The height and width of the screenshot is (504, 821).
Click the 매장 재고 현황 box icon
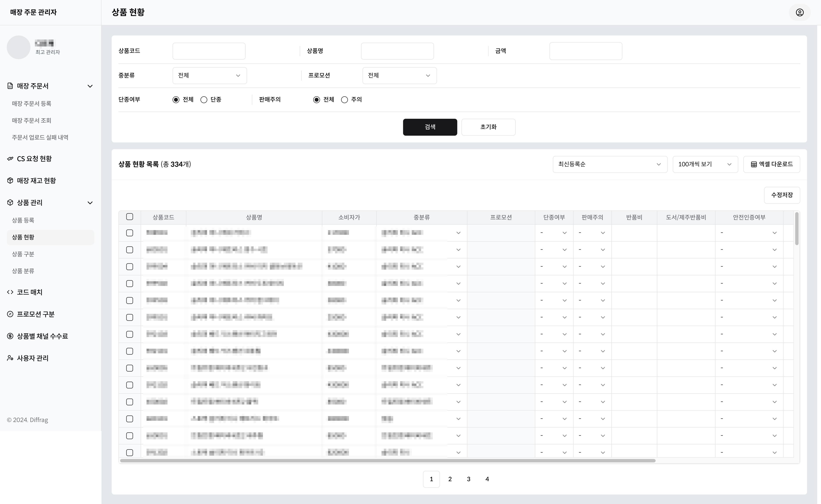(10, 181)
